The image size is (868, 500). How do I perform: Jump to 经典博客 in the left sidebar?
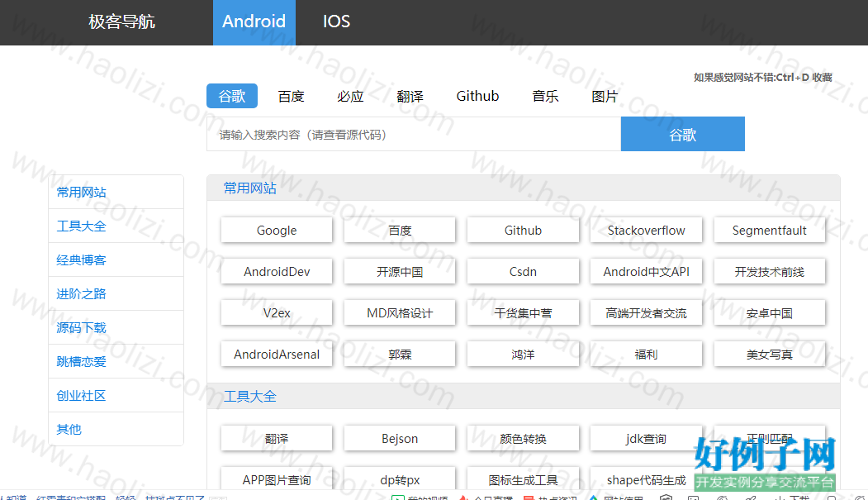116,260
